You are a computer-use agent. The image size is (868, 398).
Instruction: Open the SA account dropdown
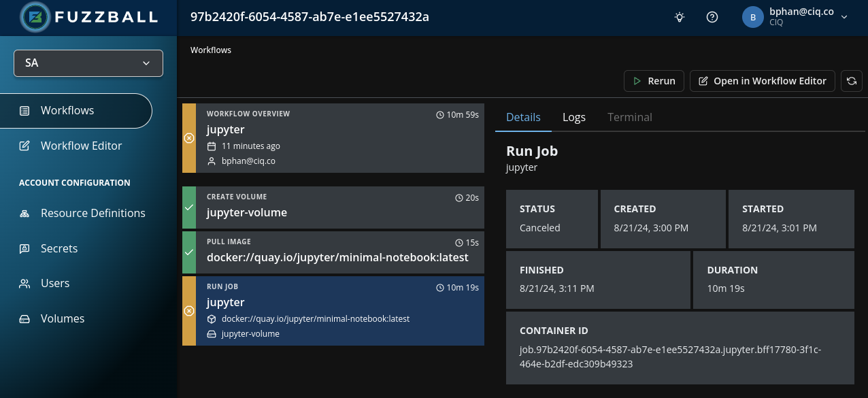[88, 63]
